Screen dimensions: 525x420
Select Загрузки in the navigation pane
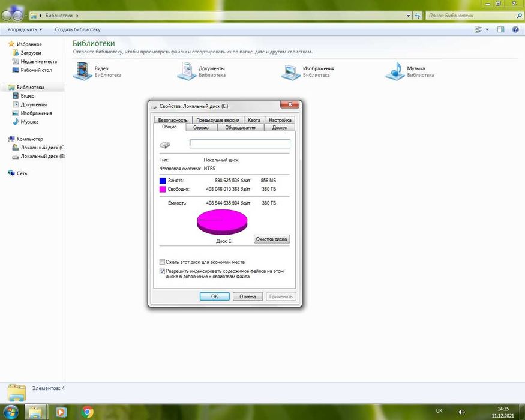click(x=31, y=53)
